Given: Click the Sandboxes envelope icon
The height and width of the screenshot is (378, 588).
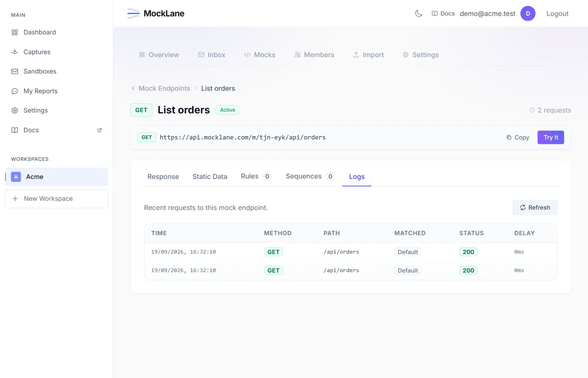Looking at the screenshot, I should [x=15, y=71].
